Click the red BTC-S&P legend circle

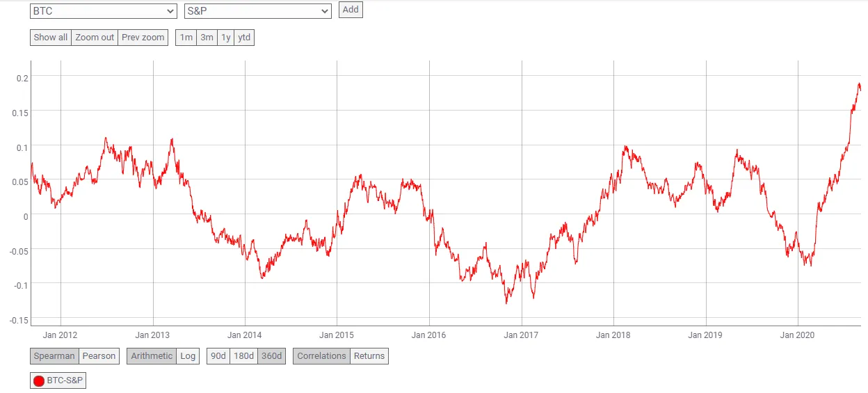tap(39, 380)
